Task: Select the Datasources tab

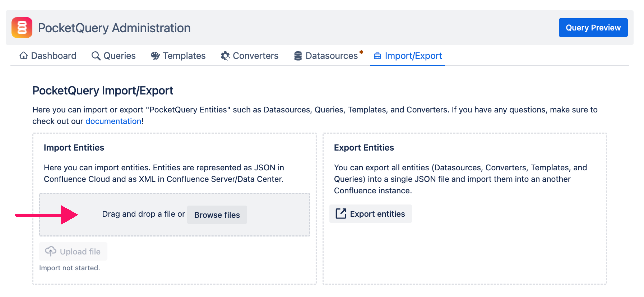Action: pyautogui.click(x=332, y=56)
